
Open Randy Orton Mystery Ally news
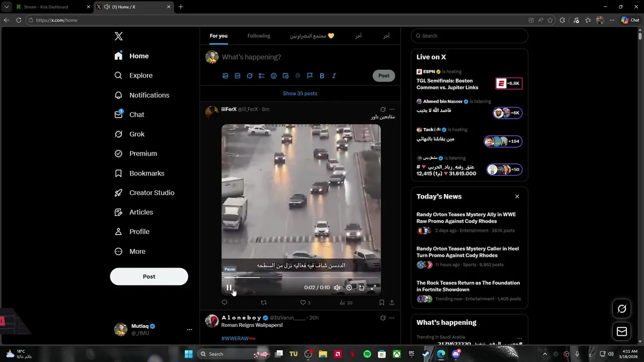[x=469, y=222]
